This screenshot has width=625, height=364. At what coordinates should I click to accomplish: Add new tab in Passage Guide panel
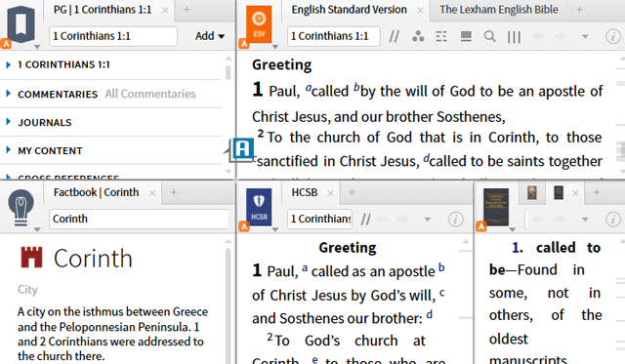coord(187,10)
